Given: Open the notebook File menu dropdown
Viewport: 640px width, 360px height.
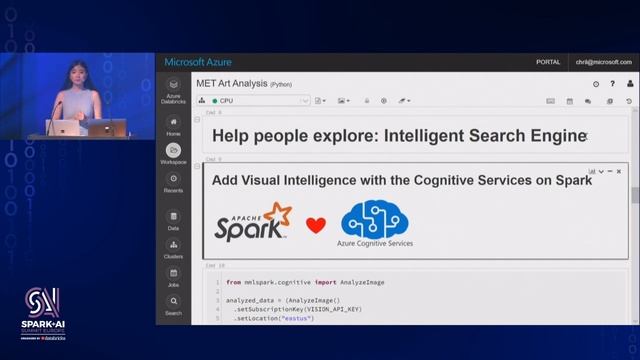Looking at the screenshot, I should pos(320,101).
